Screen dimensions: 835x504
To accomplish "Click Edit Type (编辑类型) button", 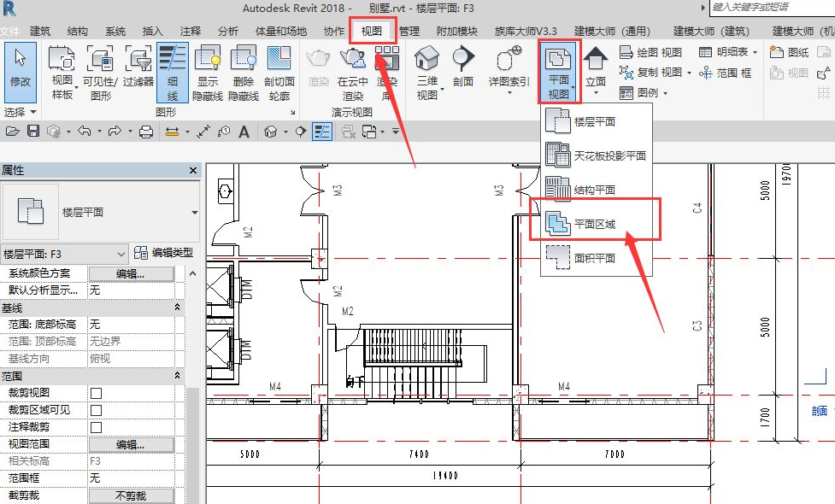I will (x=163, y=252).
